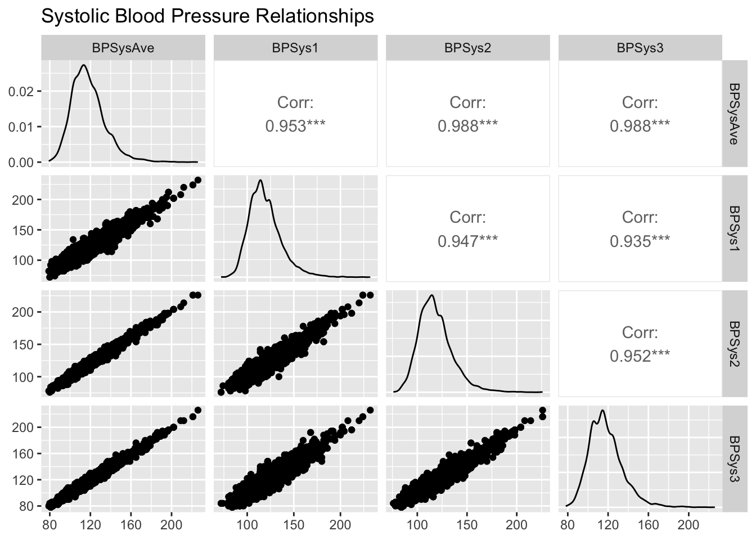
Task: Click the BPSys3 density curve panel
Action: (640, 458)
